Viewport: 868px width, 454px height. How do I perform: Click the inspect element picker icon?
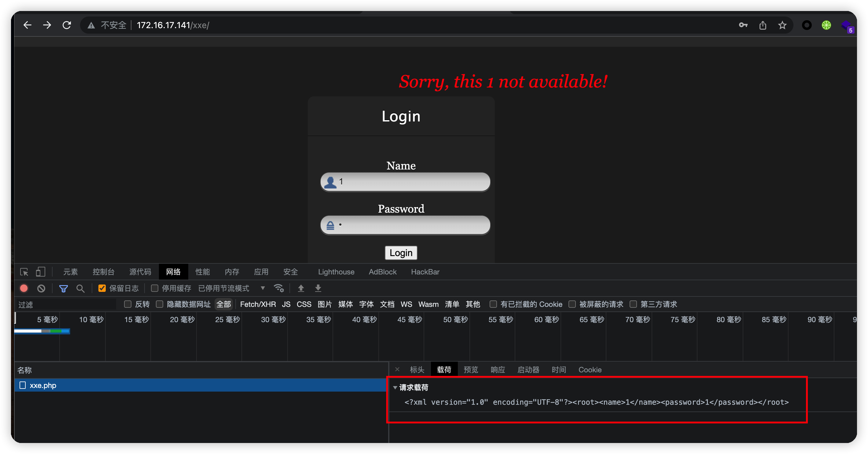(24, 272)
